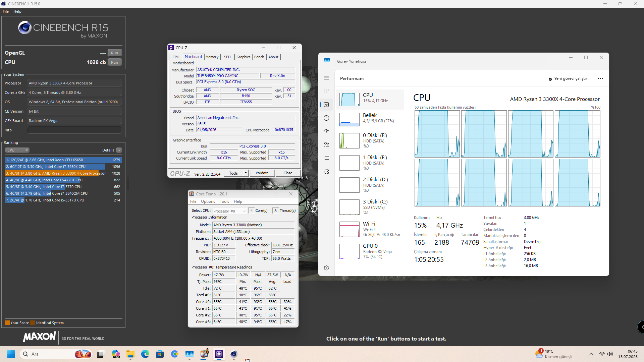Viewport: 644px width, 362px height.
Task: Open File Explorer from the taskbar
Action: coord(130,354)
